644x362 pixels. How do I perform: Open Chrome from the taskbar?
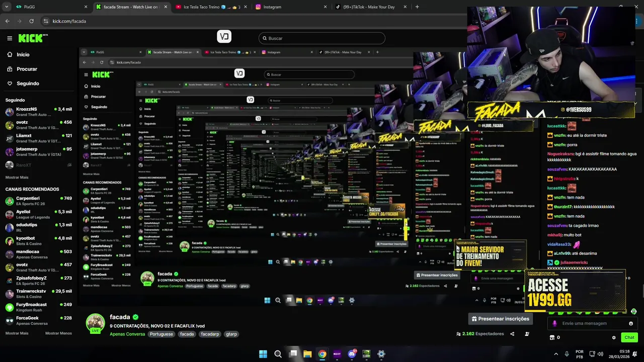pos(322,354)
